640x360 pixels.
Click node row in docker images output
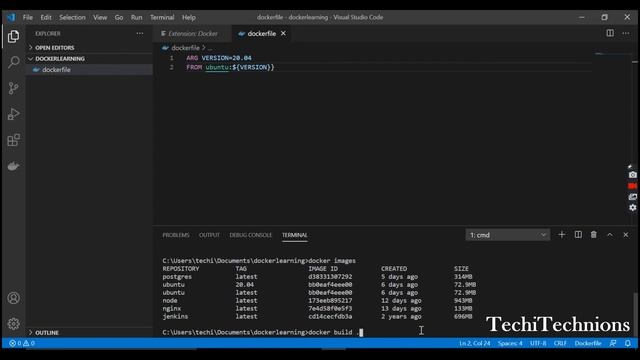tap(317, 300)
